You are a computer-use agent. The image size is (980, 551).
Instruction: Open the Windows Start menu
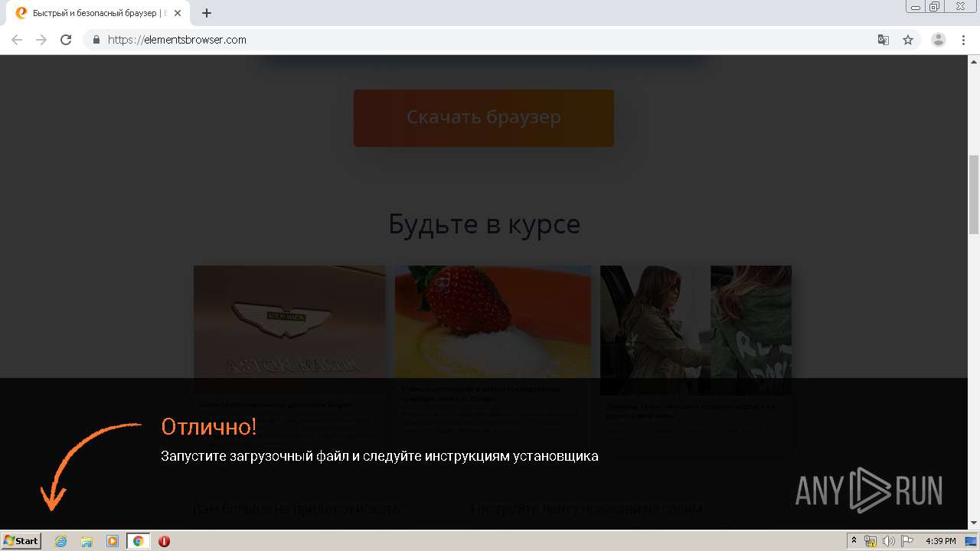[x=21, y=541]
